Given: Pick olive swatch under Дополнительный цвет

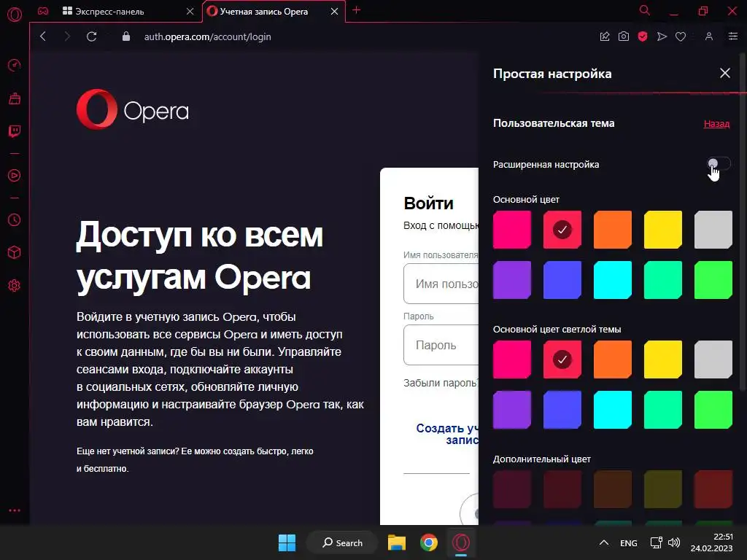Looking at the screenshot, I should point(662,489).
